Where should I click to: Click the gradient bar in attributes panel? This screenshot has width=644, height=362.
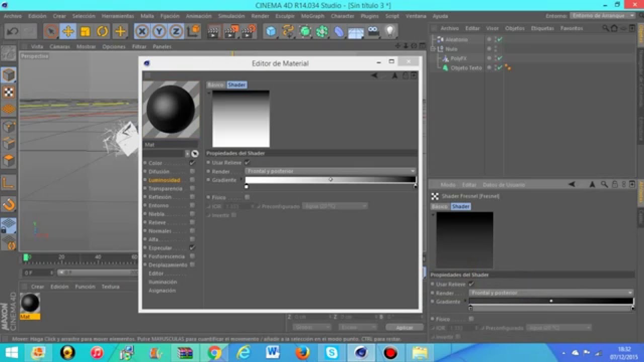pyautogui.click(x=551, y=301)
